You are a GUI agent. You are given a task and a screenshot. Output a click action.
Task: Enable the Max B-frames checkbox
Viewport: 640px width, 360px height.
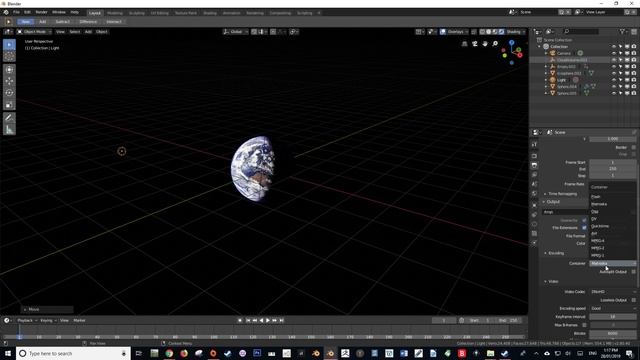coord(584,325)
